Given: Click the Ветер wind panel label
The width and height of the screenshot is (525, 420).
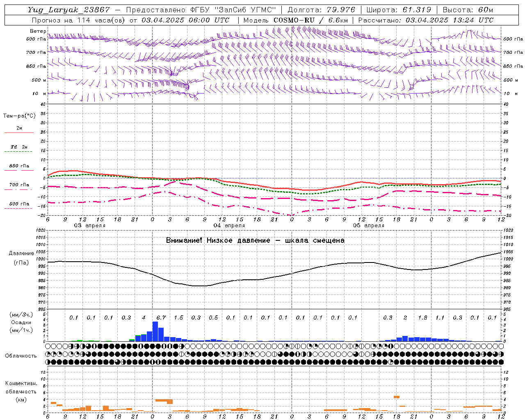Looking at the screenshot, I should 38,31.
